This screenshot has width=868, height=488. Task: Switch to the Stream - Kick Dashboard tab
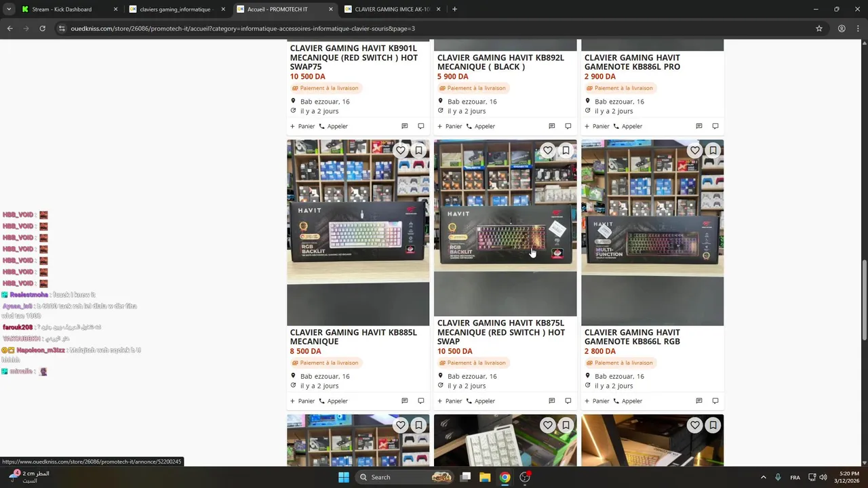(x=68, y=9)
